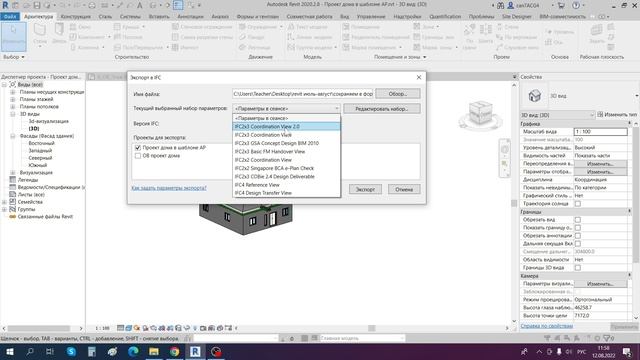Select 'IFC4 Reference View' list option
The width and height of the screenshot is (640, 360).
(286, 185)
